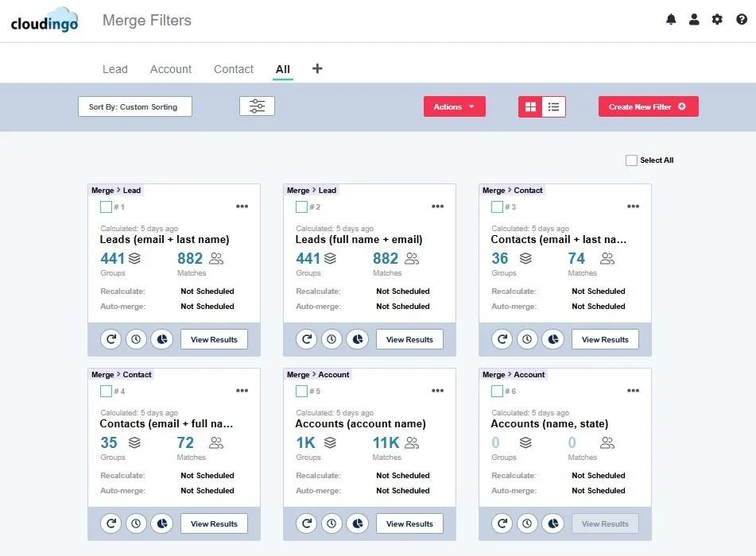Open the Sort By: Custom Sorting dropdown
This screenshot has width=756, height=556.
[134, 107]
